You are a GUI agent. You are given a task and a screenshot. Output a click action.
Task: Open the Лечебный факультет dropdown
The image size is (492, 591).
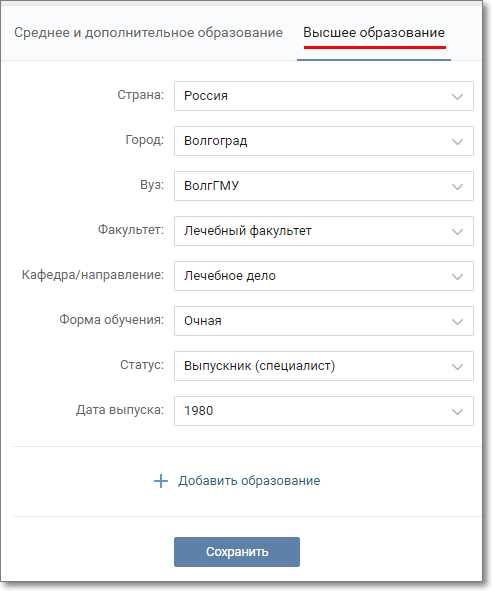[323, 231]
